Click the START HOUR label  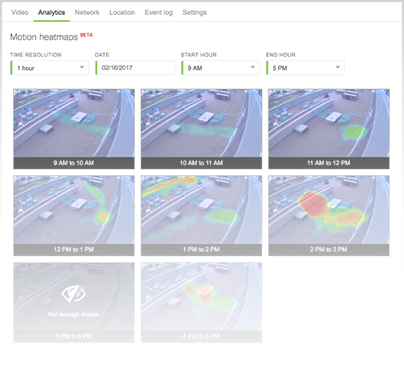(x=199, y=55)
